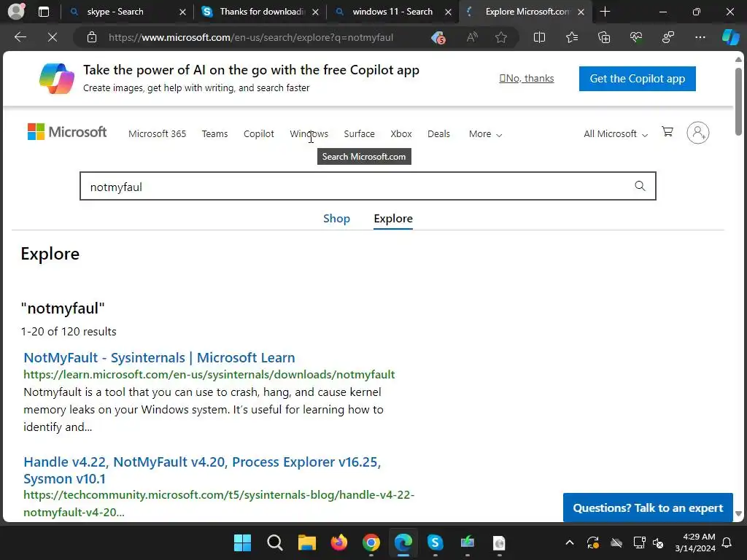Dismiss banner with No, thanks link

[527, 79]
